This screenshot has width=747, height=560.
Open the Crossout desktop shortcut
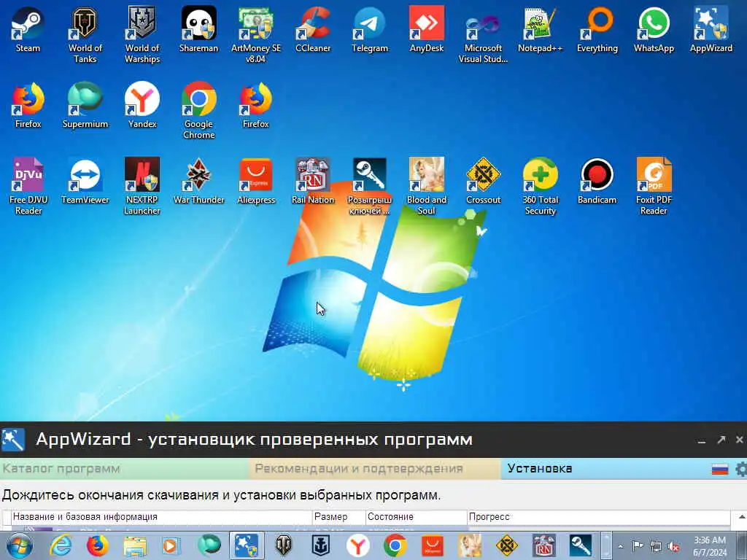point(483,181)
